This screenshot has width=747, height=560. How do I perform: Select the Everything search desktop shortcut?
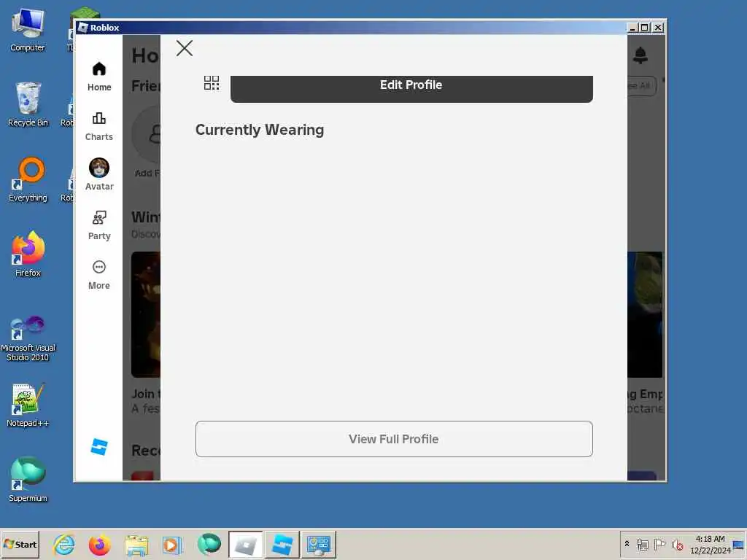point(28,180)
